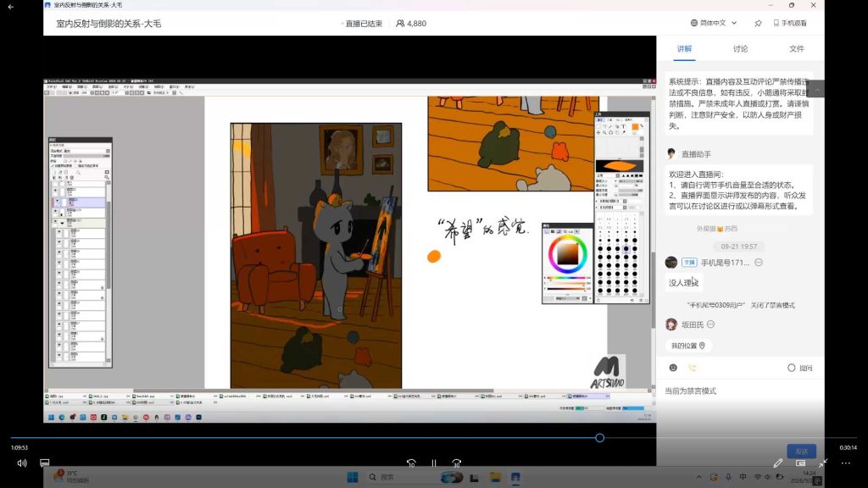Switch to the 讨论 tab

(x=740, y=48)
